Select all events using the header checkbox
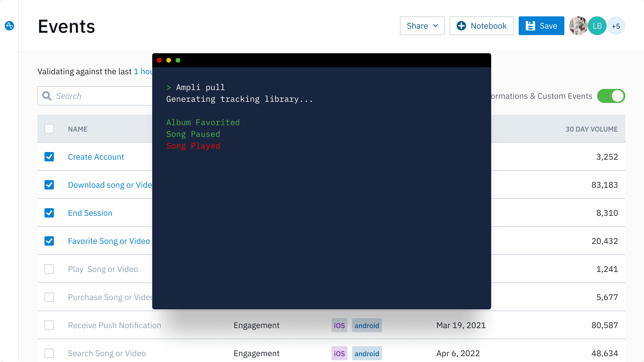Screen dimensions: 644x362 49,129
